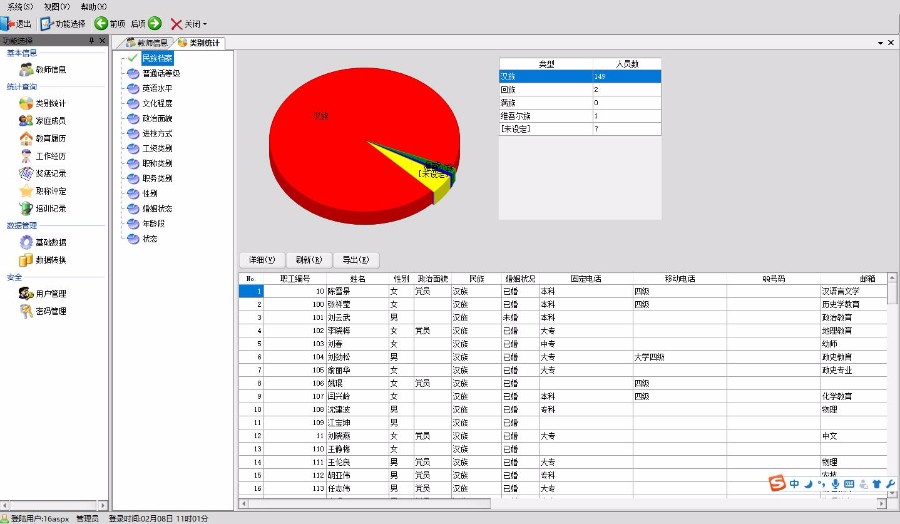The image size is (900, 524).
Task: Click the staff grid vertical scrollbar
Action: (x=892, y=385)
